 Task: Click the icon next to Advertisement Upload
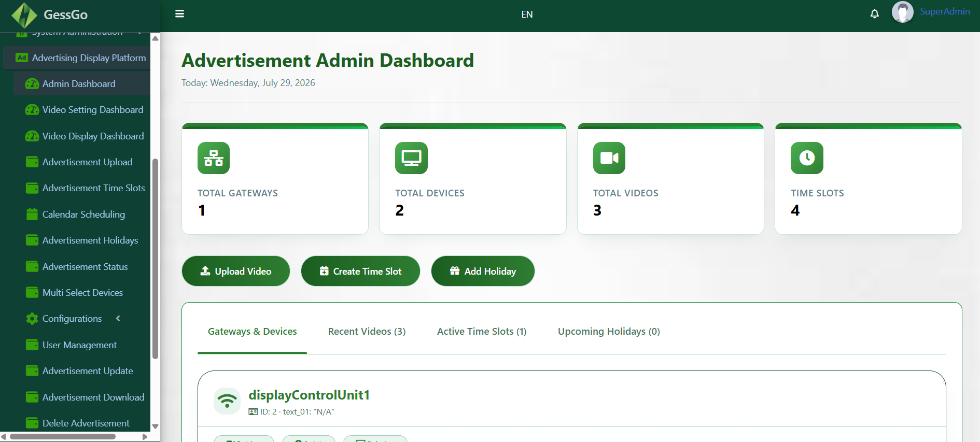(x=32, y=162)
